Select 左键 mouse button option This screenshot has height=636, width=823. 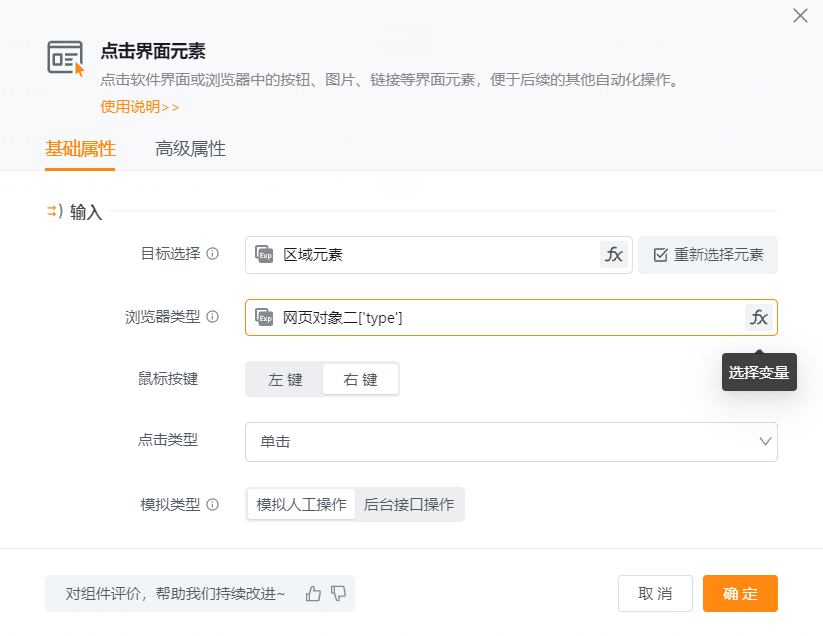tap(285, 380)
